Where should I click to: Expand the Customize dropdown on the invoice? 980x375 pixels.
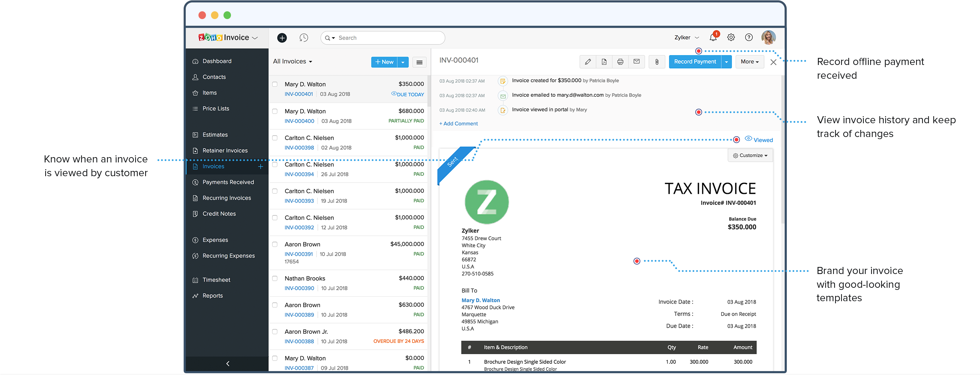[750, 155]
